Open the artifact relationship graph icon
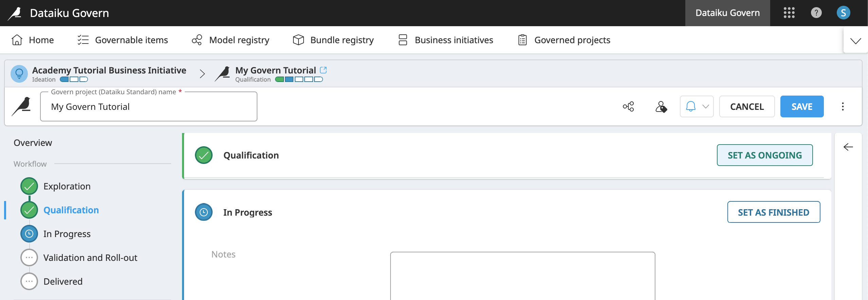This screenshot has height=300, width=868. click(628, 106)
